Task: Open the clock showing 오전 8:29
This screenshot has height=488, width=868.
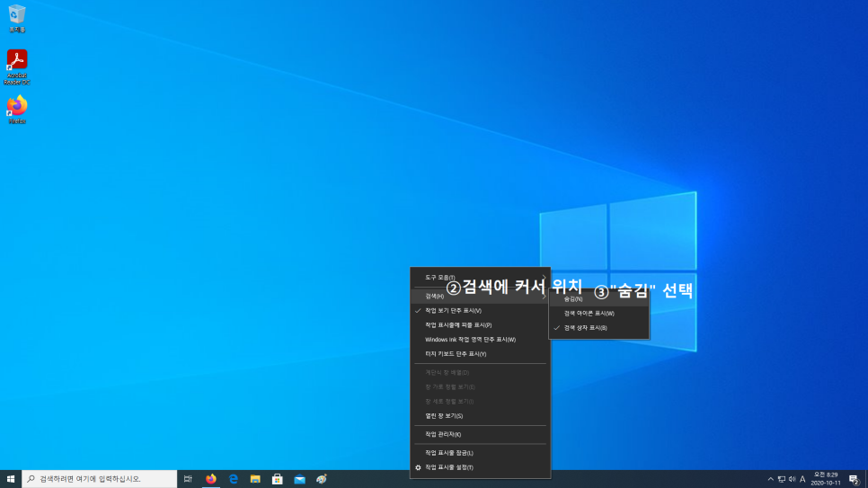Action: click(x=826, y=479)
